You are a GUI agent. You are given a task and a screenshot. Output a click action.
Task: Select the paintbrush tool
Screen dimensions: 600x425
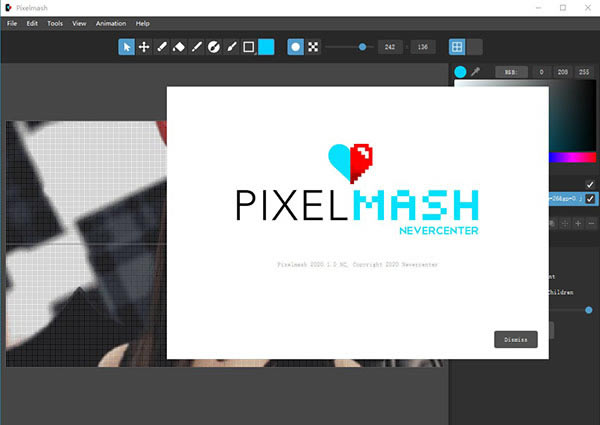coord(231,47)
